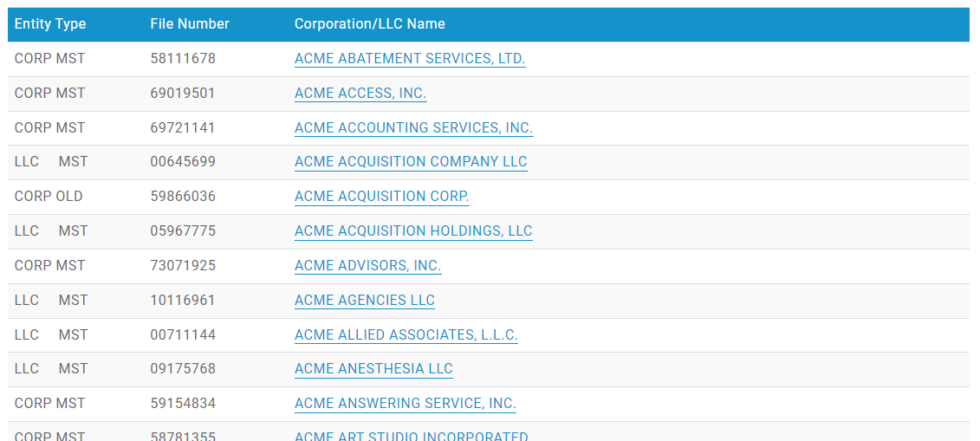Screen dimensions: 980x441
Task: Click the File Number column header
Action: point(190,24)
